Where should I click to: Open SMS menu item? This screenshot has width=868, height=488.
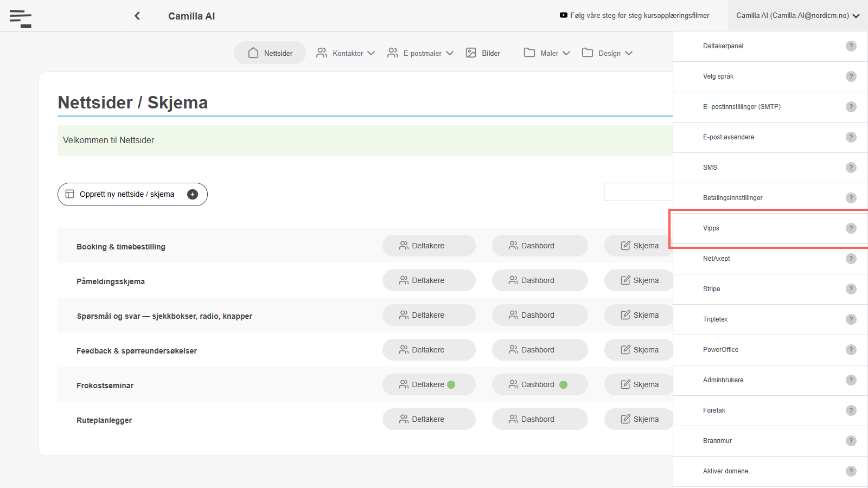coord(770,168)
